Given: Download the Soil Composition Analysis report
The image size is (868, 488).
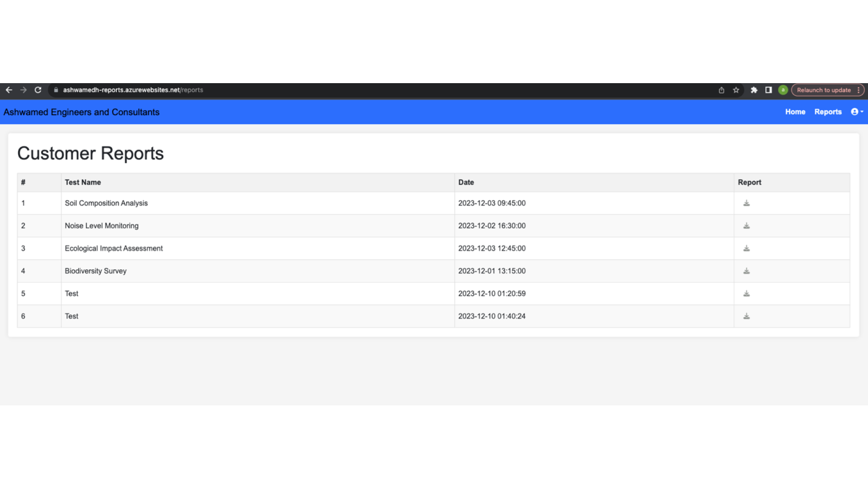Looking at the screenshot, I should point(746,203).
